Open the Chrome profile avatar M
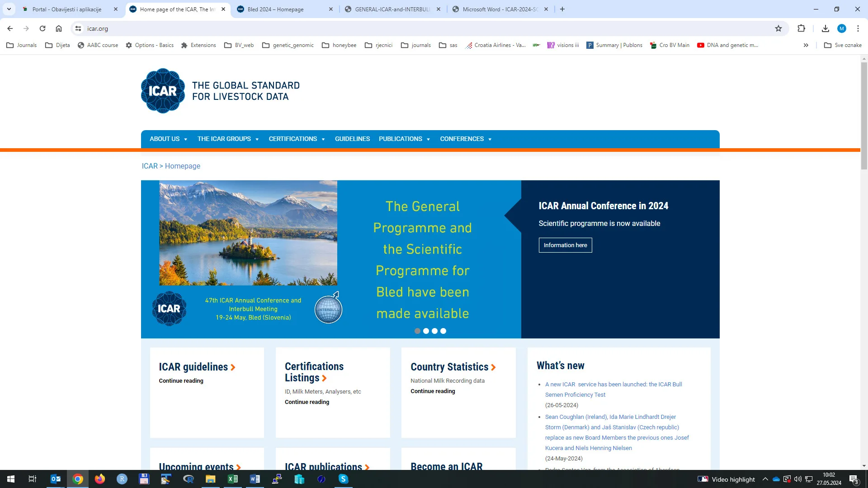The height and width of the screenshot is (488, 868). [842, 28]
